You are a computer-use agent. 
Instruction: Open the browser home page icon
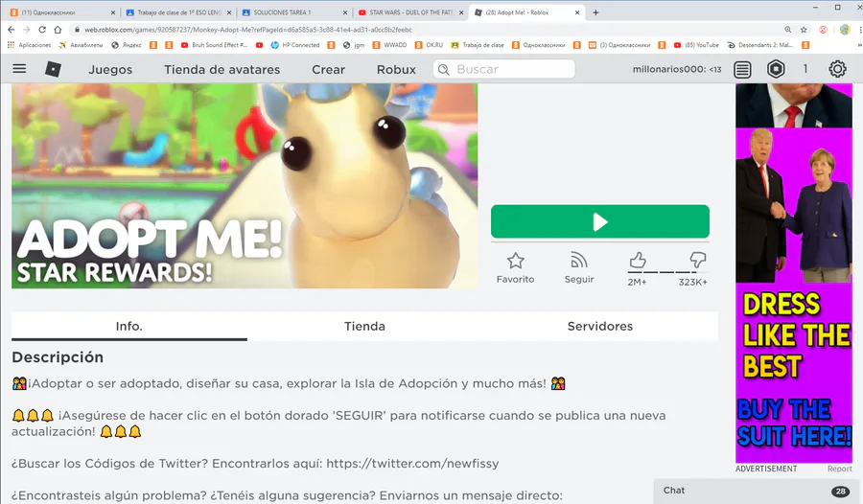point(58,30)
